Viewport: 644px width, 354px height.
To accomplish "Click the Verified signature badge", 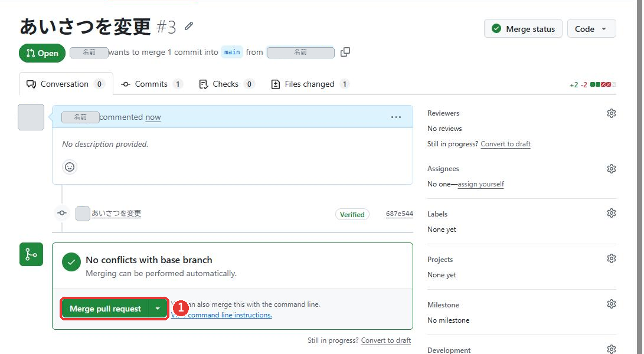I will click(352, 214).
